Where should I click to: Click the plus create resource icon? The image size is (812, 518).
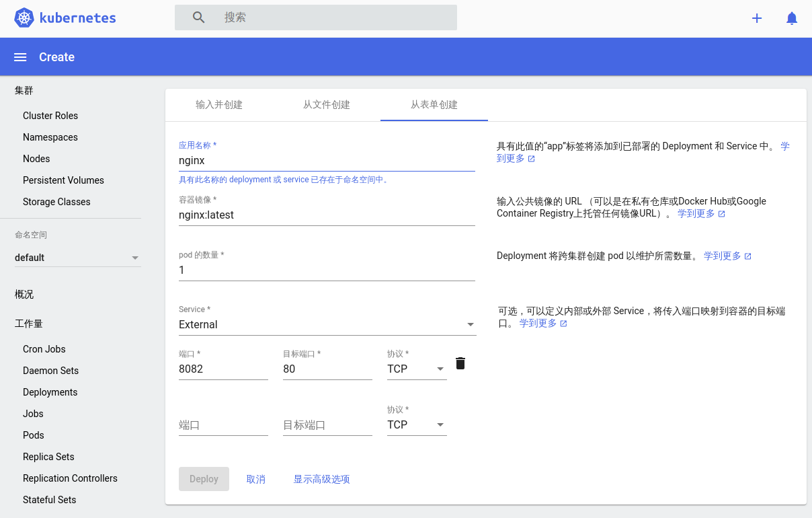click(x=757, y=18)
